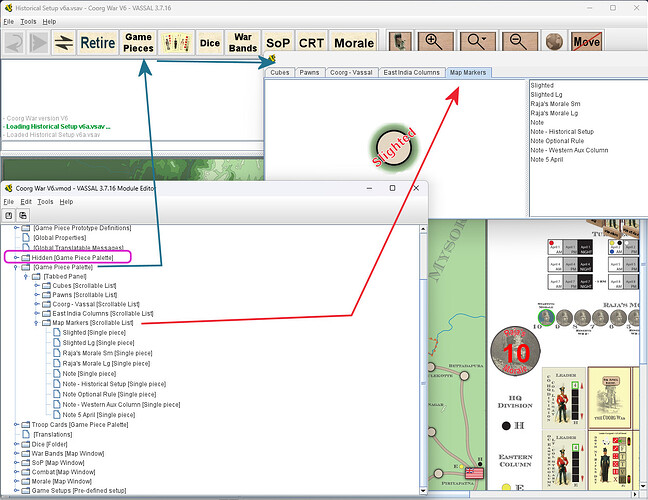Select the Map Markers tab
Screen dimensions: 648x500
click(468, 72)
